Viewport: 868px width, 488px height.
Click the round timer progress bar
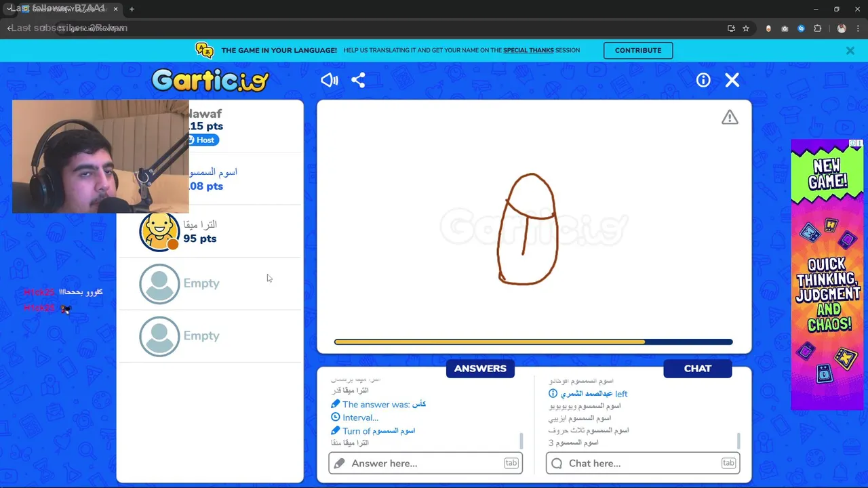[x=533, y=342]
